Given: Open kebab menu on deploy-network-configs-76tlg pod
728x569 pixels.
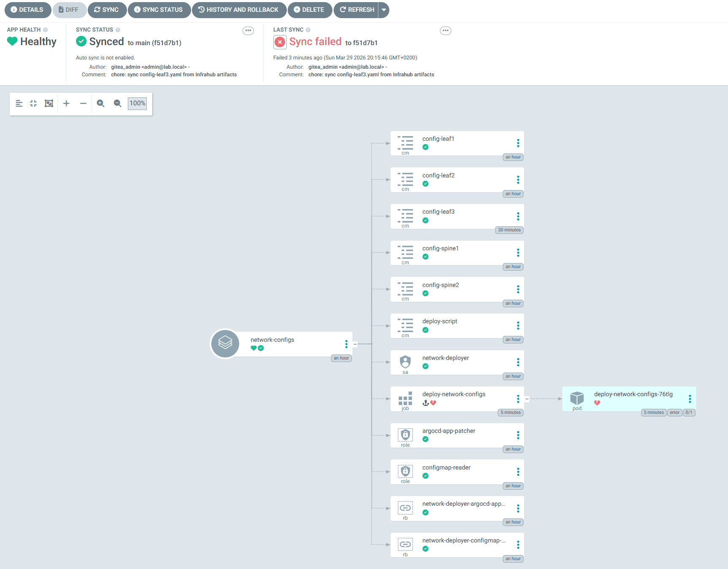Looking at the screenshot, I should pos(690,398).
